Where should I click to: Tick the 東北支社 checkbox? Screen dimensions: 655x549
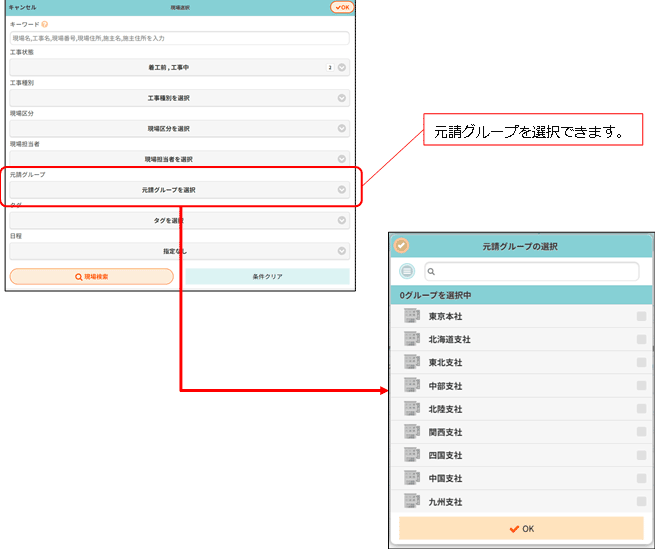(641, 362)
